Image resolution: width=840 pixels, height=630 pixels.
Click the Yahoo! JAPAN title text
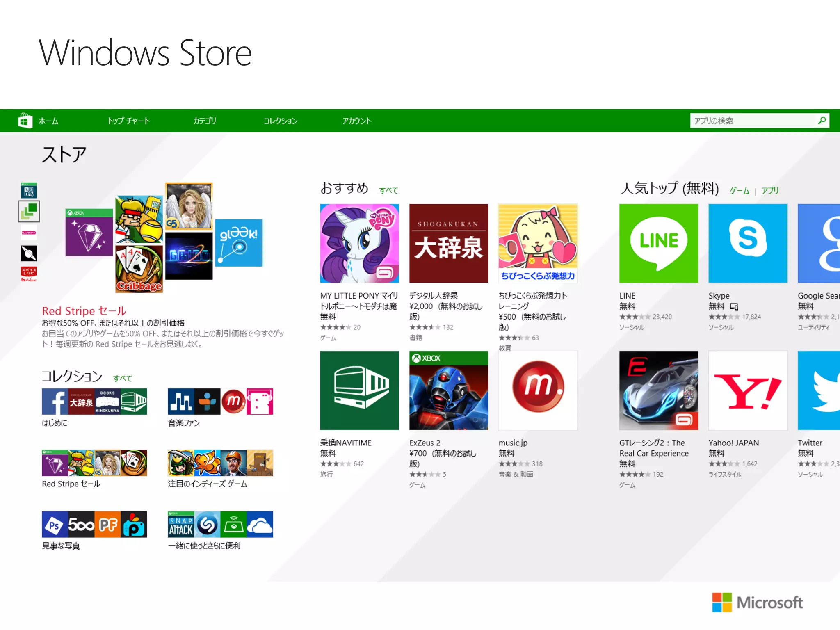[x=734, y=443]
